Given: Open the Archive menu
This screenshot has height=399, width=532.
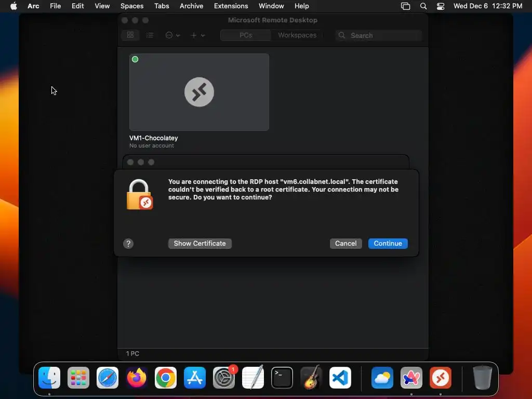Looking at the screenshot, I should [x=191, y=6].
